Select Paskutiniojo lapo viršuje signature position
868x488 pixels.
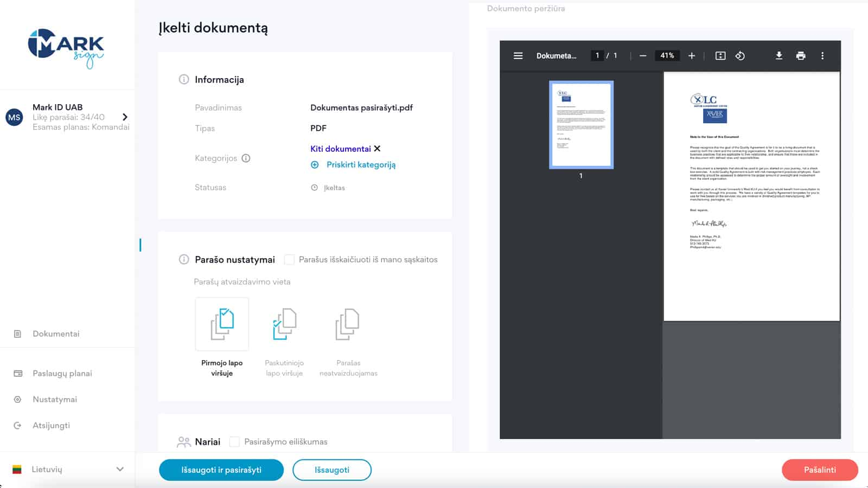(x=284, y=324)
